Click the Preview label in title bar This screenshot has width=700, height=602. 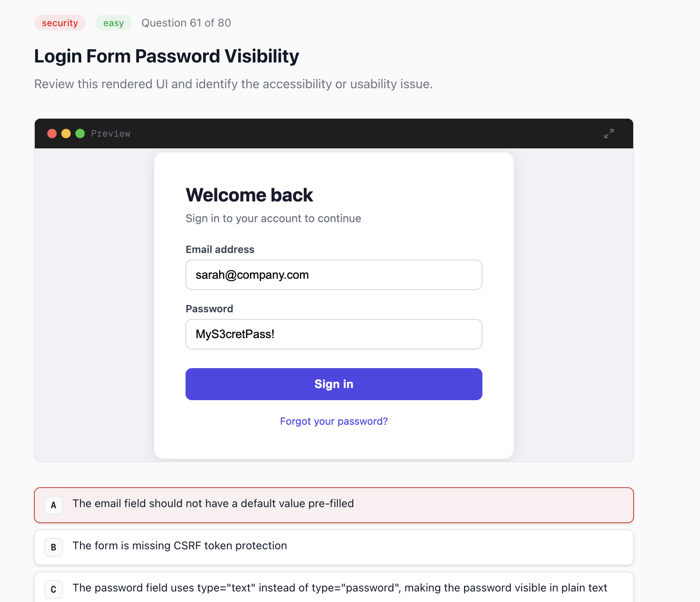coord(111,134)
